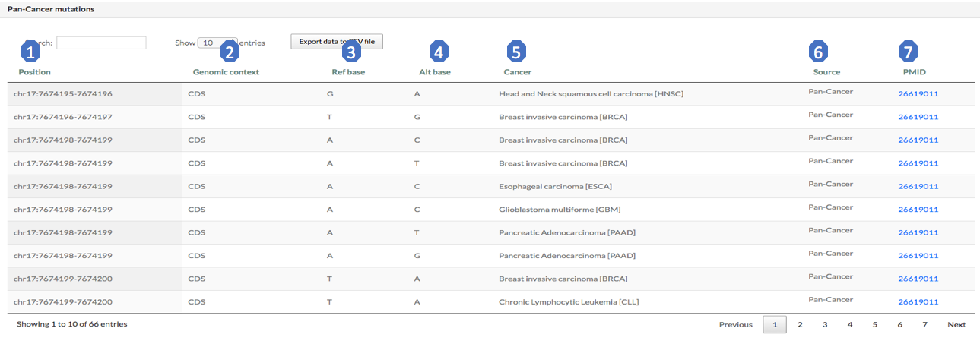Select page 4 in pagination

[849, 325]
